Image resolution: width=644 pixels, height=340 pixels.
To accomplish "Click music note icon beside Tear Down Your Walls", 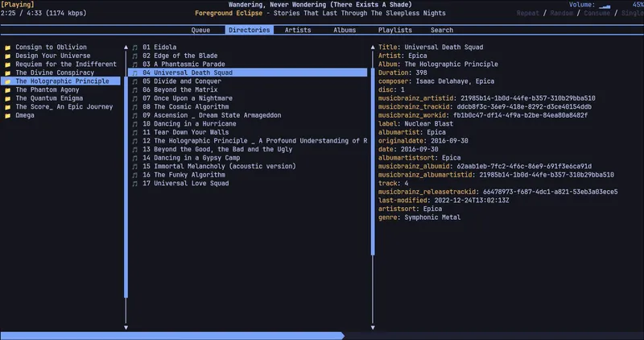I will tap(134, 132).
